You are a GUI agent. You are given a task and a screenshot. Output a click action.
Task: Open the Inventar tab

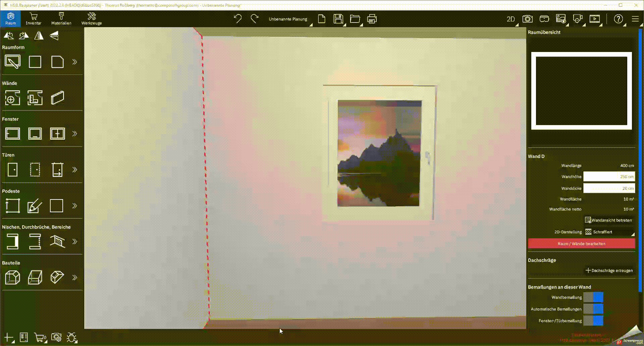tap(34, 19)
